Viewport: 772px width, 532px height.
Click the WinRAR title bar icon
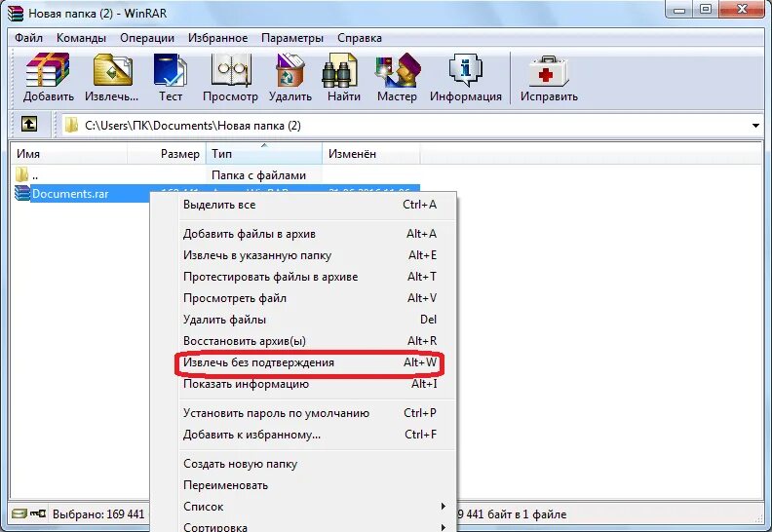point(16,13)
